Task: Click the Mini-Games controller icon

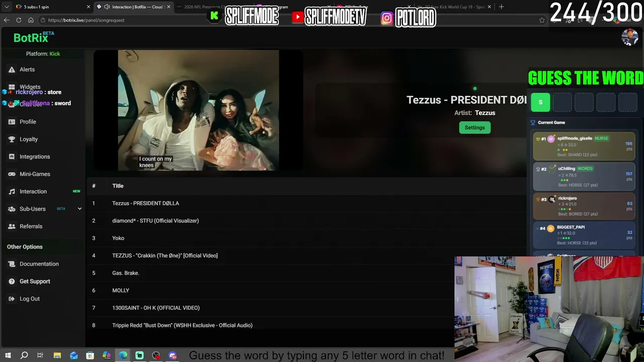Action: 12,174
